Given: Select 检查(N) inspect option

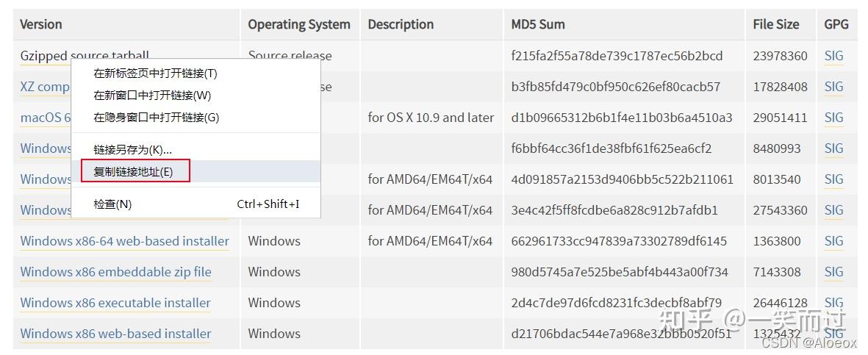Looking at the screenshot, I should coord(112,204).
